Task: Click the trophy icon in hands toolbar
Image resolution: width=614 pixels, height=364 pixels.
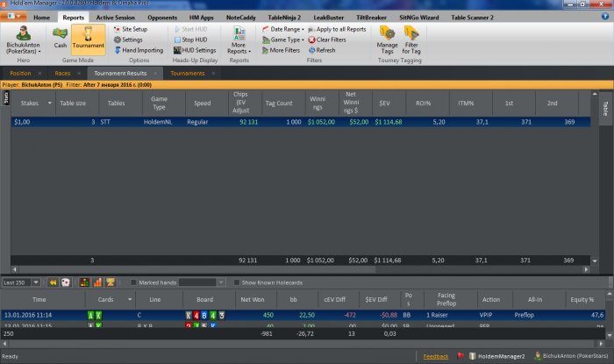Action: 111,282
